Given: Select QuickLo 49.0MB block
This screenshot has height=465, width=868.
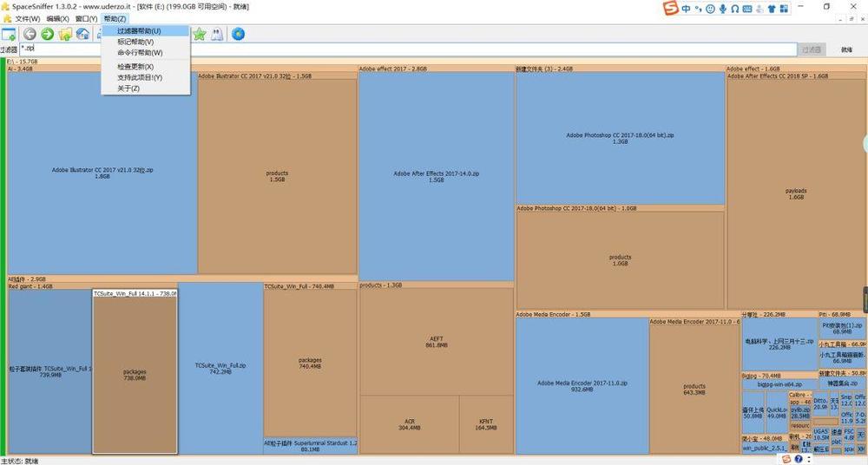Looking at the screenshot, I should [x=777, y=413].
